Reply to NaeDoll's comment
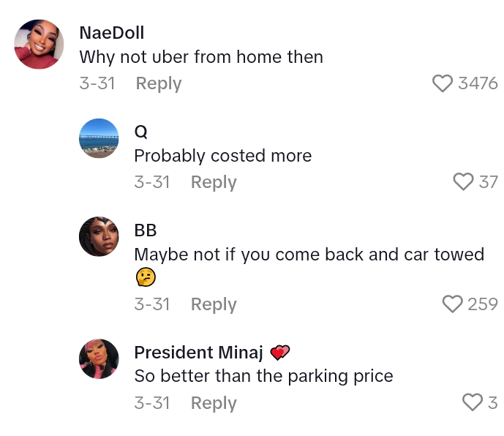The height and width of the screenshot is (436, 504). point(159,83)
